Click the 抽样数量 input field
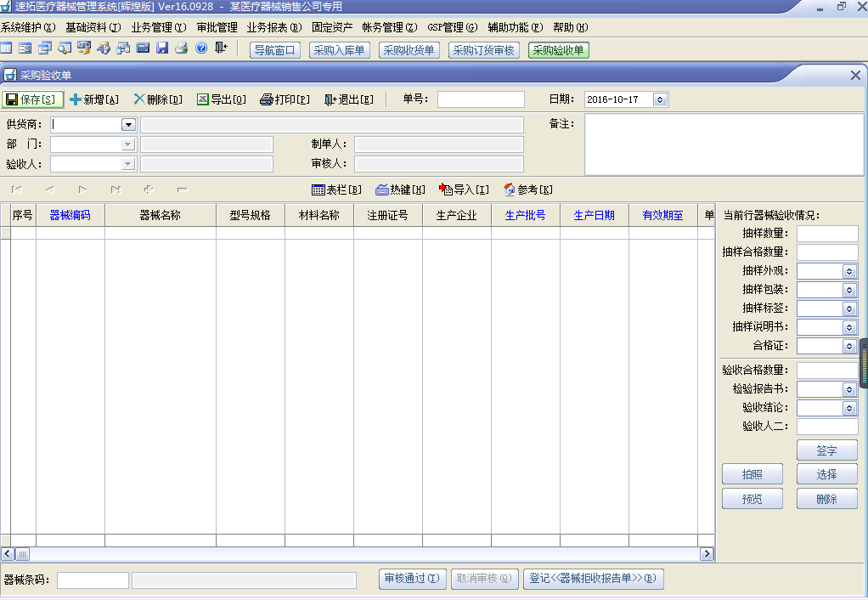This screenshot has width=868, height=600. (827, 234)
